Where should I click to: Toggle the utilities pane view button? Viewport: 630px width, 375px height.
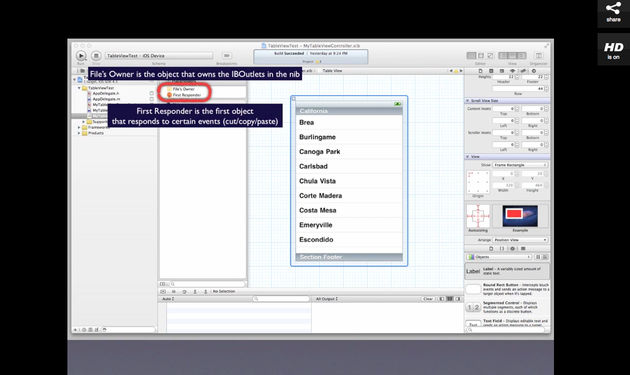(522, 55)
